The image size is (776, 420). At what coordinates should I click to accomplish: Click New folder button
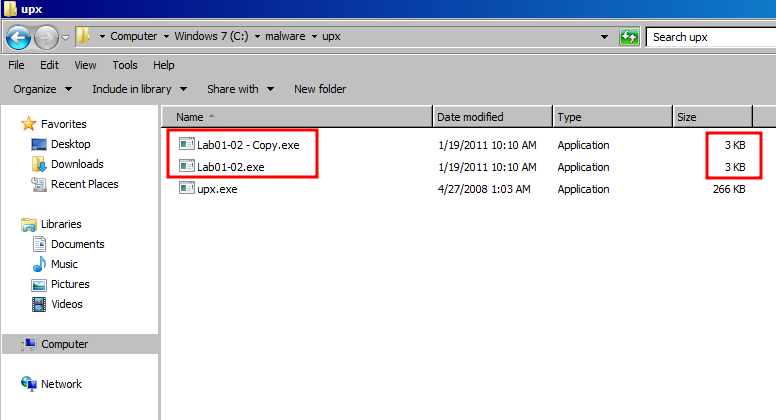(x=320, y=89)
